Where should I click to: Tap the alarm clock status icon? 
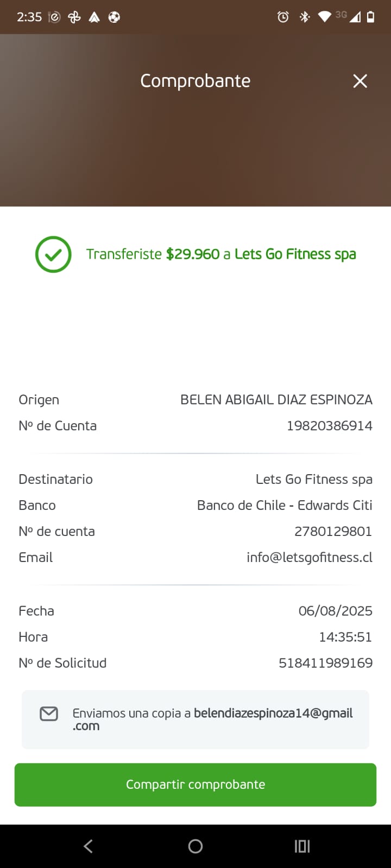pyautogui.click(x=283, y=17)
